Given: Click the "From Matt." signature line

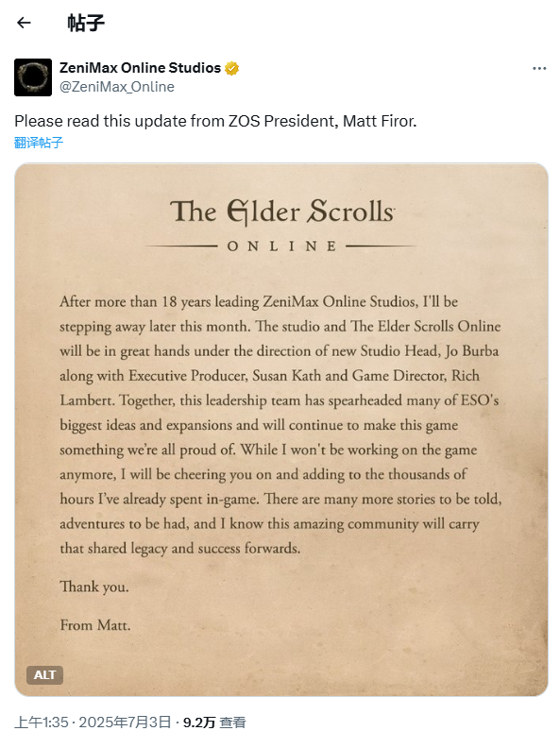Looking at the screenshot, I should [95, 625].
